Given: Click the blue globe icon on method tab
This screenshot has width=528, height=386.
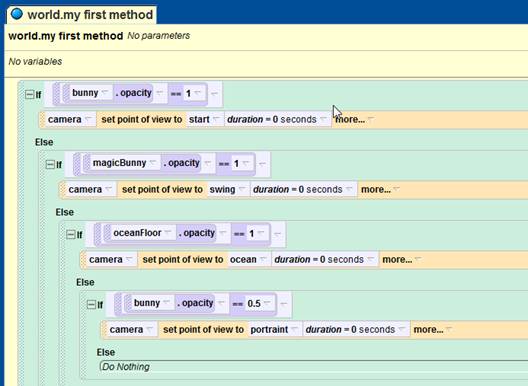Looking at the screenshot, I should (16, 14).
